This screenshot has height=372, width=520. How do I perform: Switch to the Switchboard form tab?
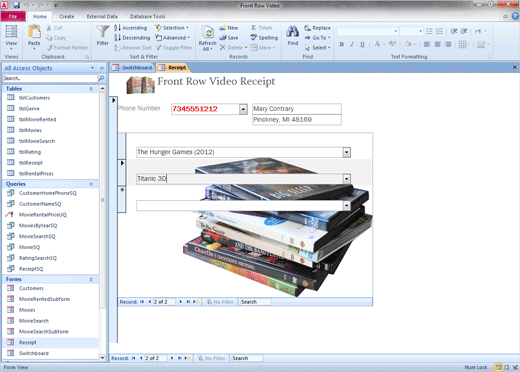click(132, 68)
